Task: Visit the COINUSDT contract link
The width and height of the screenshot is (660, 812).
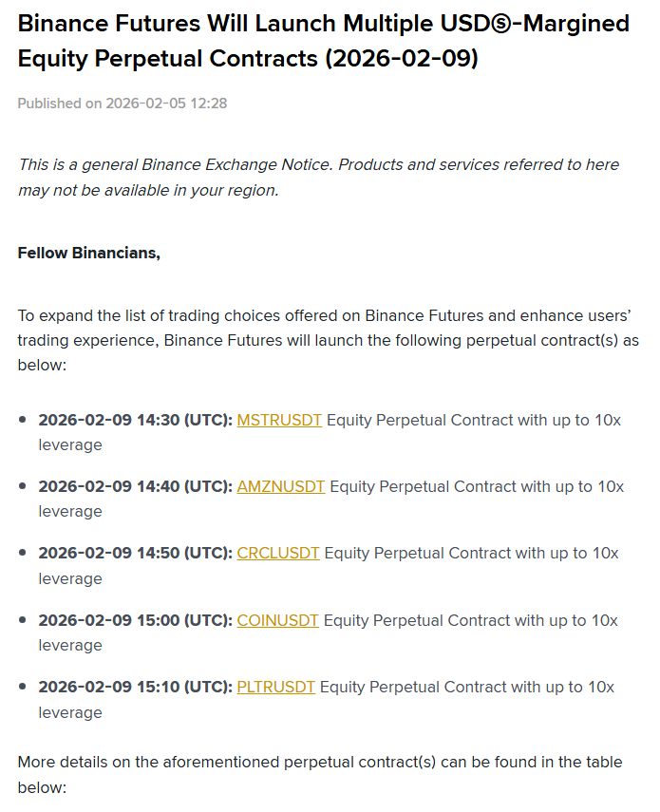Action: [x=278, y=620]
